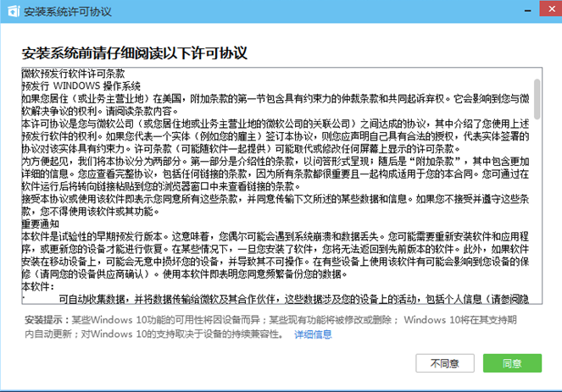Screen dimensions: 562x392
Task: Click the paragraph starting with 接受本协议
Action: [x=271, y=203]
